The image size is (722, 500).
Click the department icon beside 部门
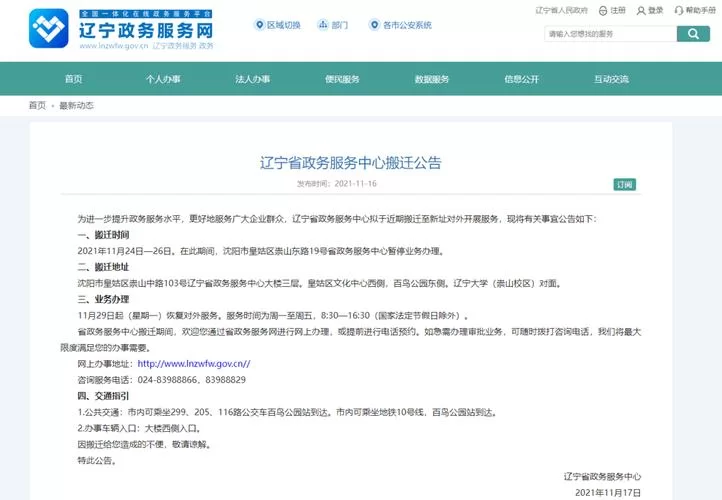pos(323,25)
